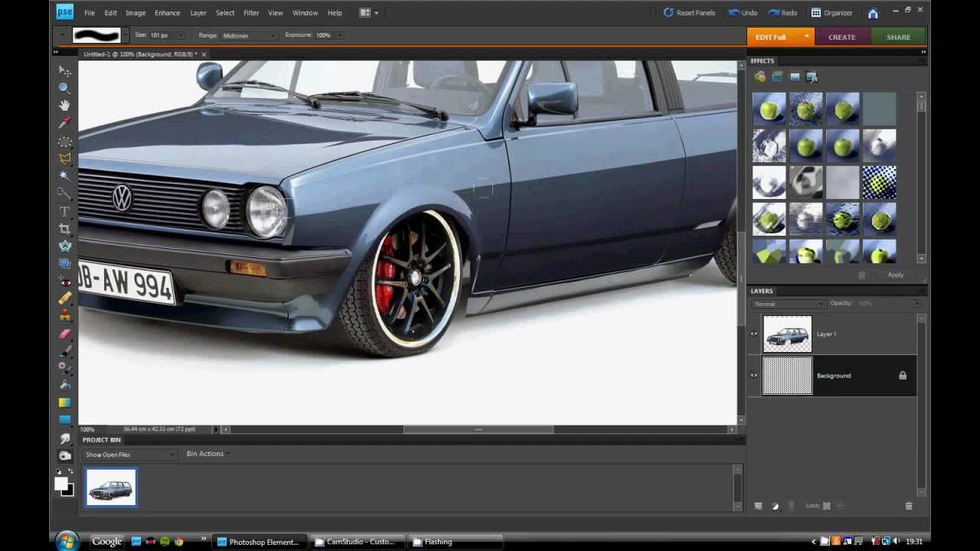Viewport: 980px width, 551px height.
Task: Choose the Horizontal Type tool
Action: click(65, 211)
